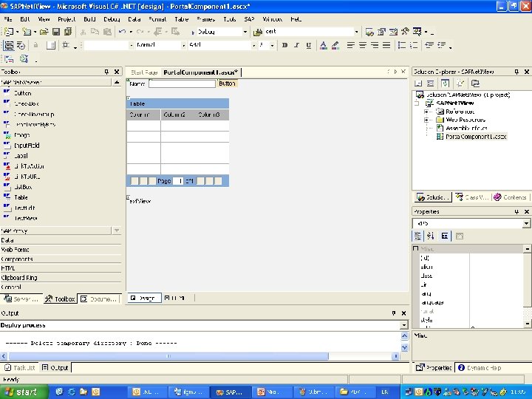The width and height of the screenshot is (532, 399).
Task: Click the Name input field in designer
Action: 183,83
